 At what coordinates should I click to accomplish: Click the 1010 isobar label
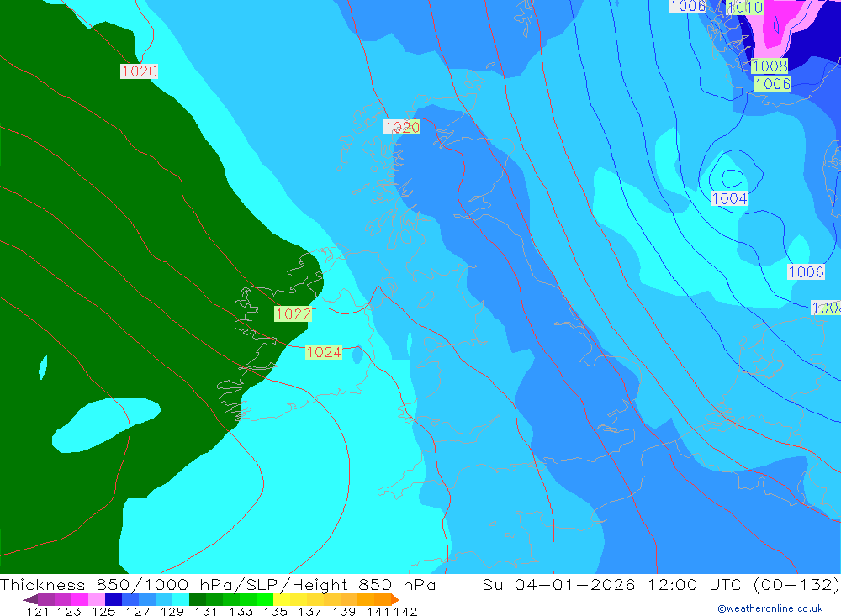pos(745,7)
